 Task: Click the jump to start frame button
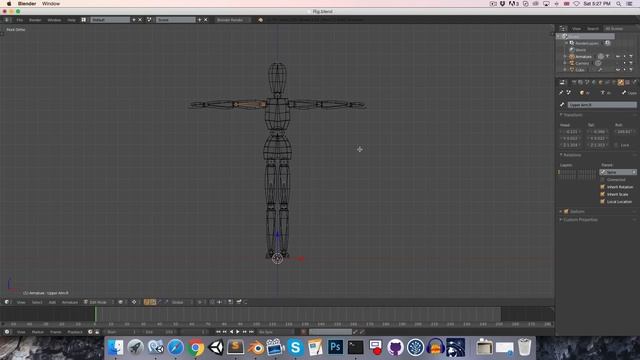(218, 332)
